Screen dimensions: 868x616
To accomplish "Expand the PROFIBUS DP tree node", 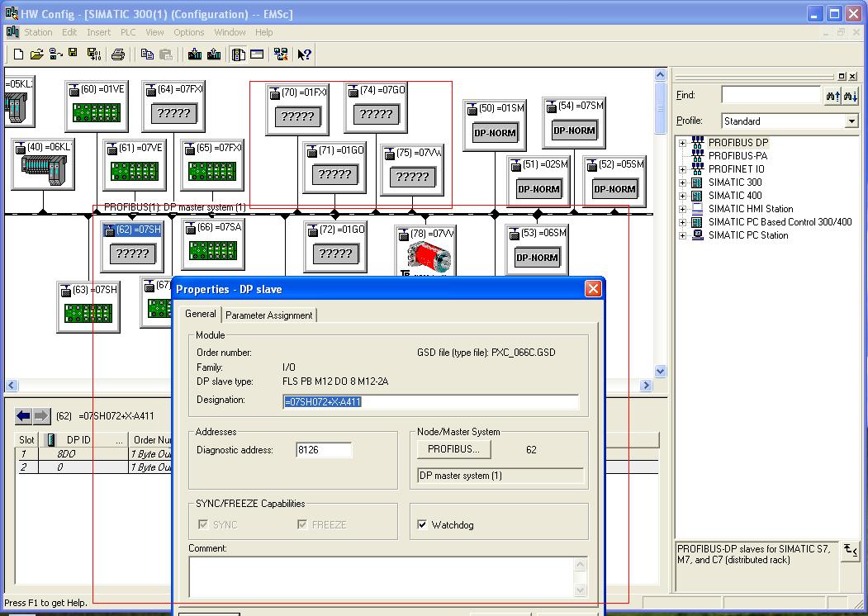I will (x=682, y=143).
